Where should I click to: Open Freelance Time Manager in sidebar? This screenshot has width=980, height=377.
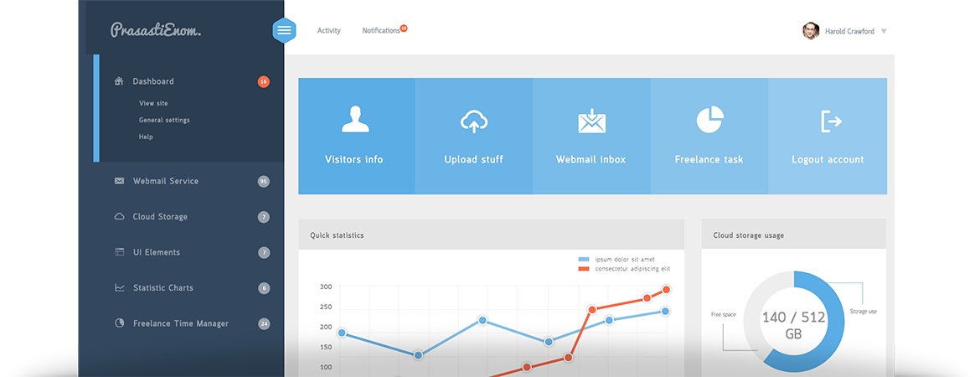180,323
